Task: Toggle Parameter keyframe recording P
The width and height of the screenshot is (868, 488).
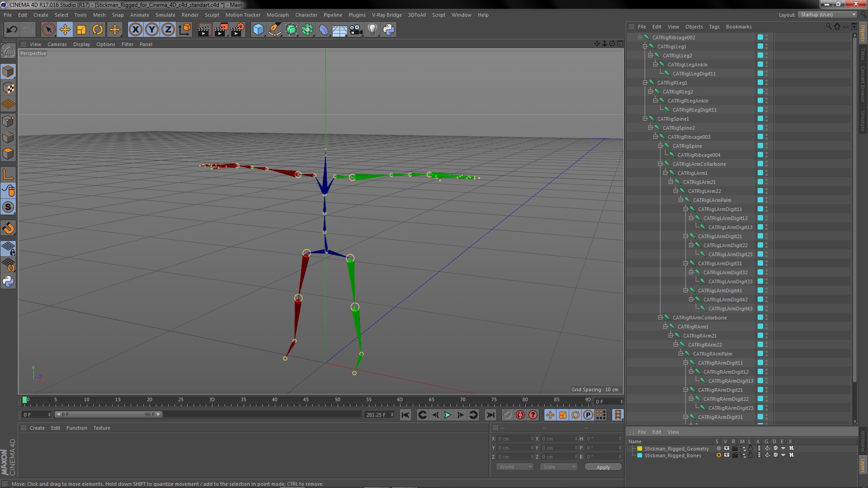Action: point(588,415)
